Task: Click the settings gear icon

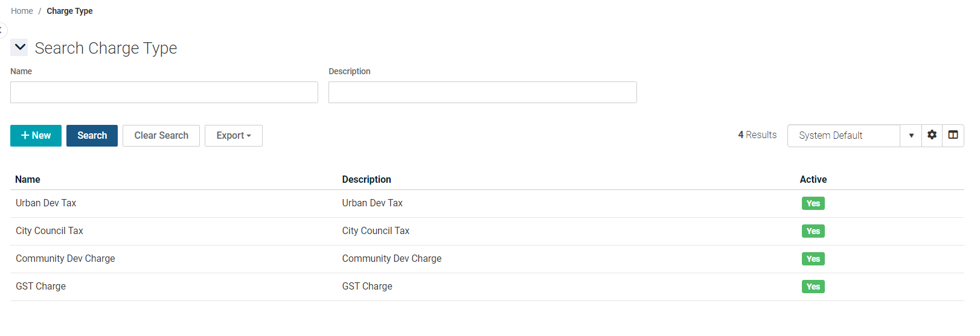Action: 932,135
